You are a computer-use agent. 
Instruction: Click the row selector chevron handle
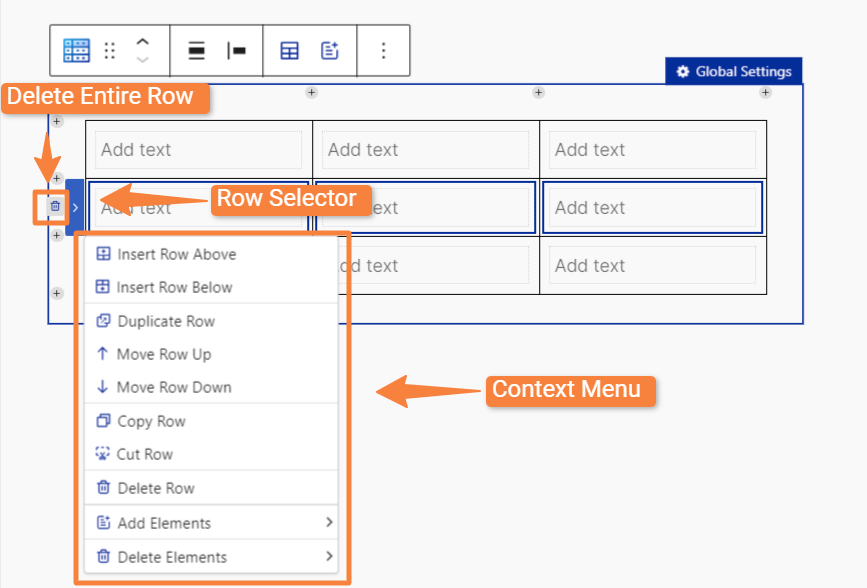[75, 207]
